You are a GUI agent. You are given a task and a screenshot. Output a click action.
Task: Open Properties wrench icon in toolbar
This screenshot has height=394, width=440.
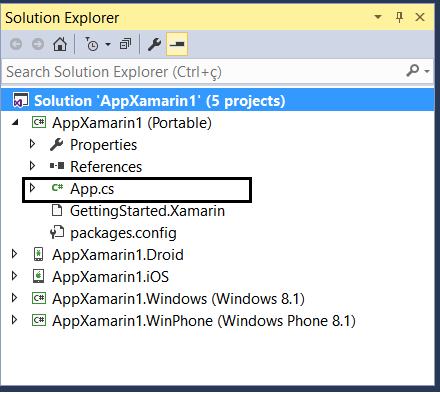[154, 44]
